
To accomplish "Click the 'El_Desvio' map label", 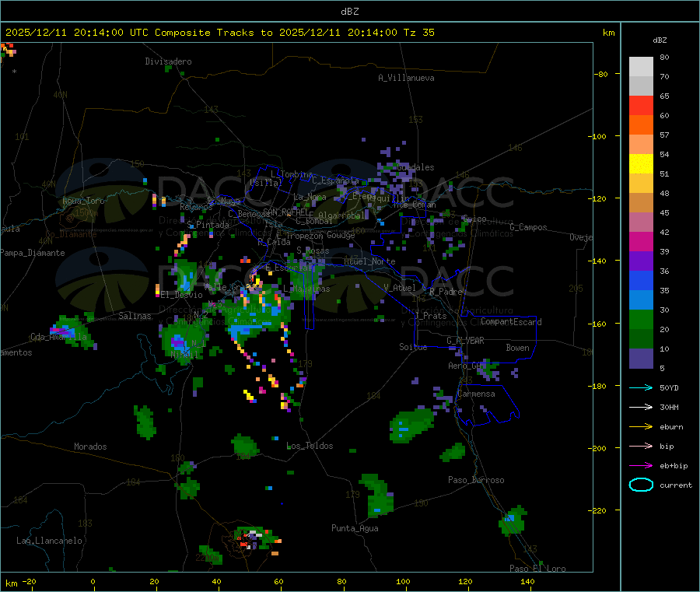I will pos(182,295).
